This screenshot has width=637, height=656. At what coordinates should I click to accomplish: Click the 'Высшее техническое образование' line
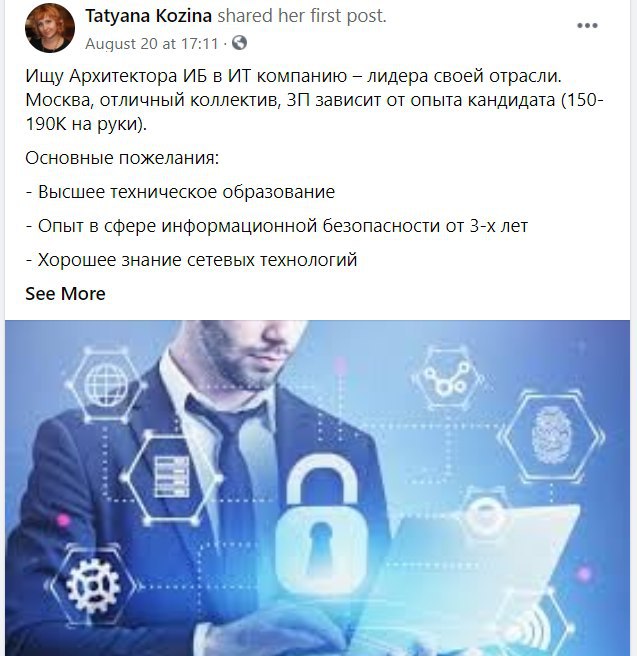tap(180, 192)
